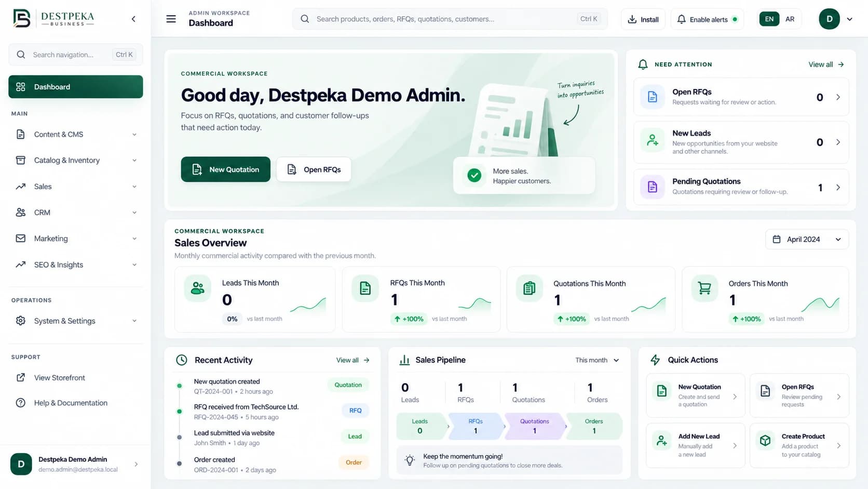
Task: Click the System & Settings gear icon
Action: click(x=21, y=321)
